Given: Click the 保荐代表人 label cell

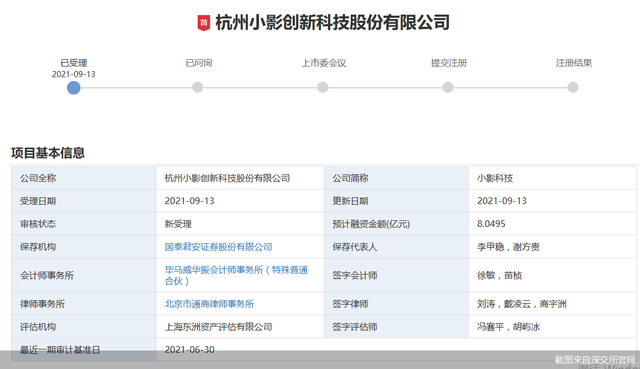Looking at the screenshot, I should [396, 247].
